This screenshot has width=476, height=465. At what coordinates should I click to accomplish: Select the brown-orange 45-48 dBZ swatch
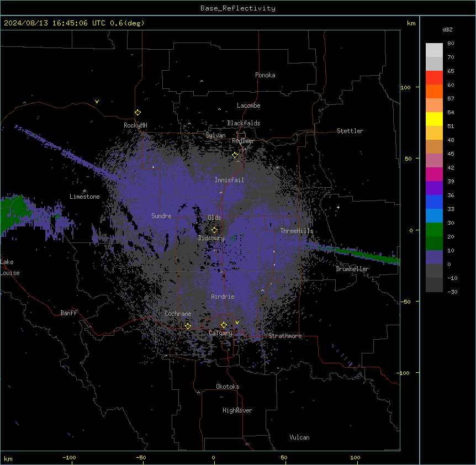(x=434, y=146)
